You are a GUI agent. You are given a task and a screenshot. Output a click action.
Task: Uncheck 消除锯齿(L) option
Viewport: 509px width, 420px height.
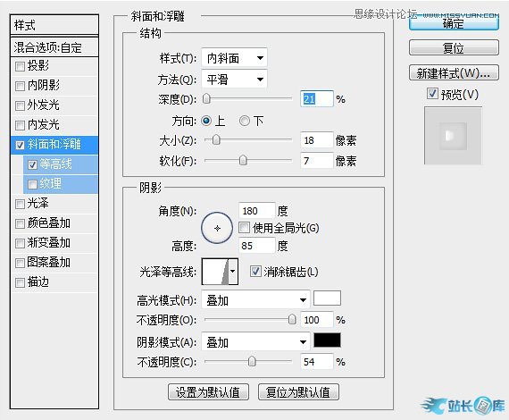point(255,271)
